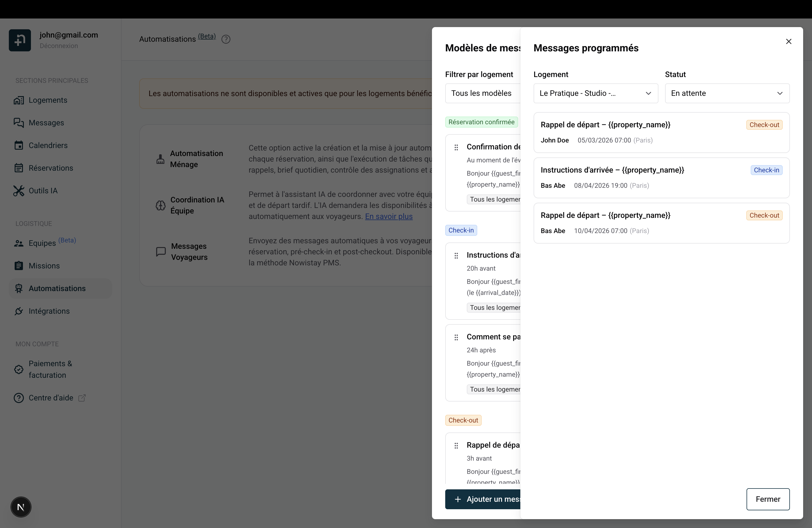Click the Automatisations help question mark icon

click(226, 39)
